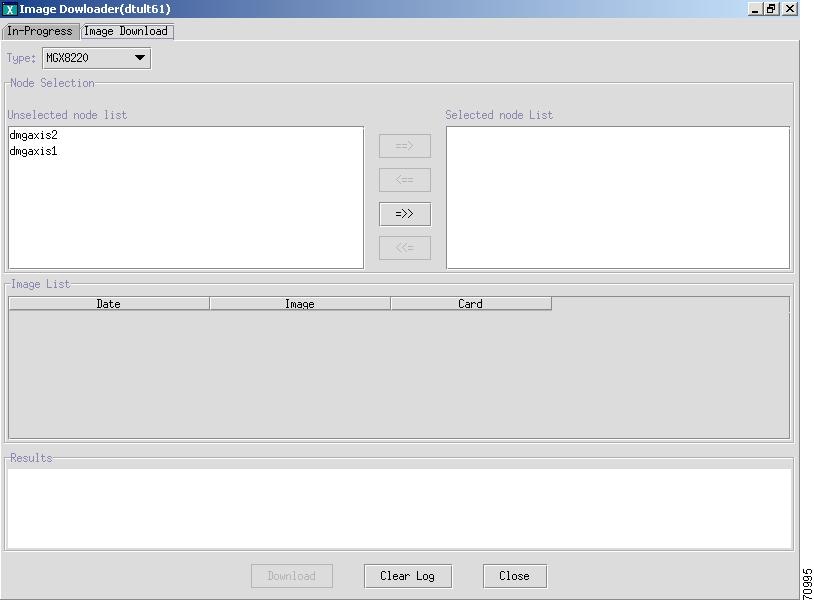Click the Close button at the bottom

click(514, 576)
